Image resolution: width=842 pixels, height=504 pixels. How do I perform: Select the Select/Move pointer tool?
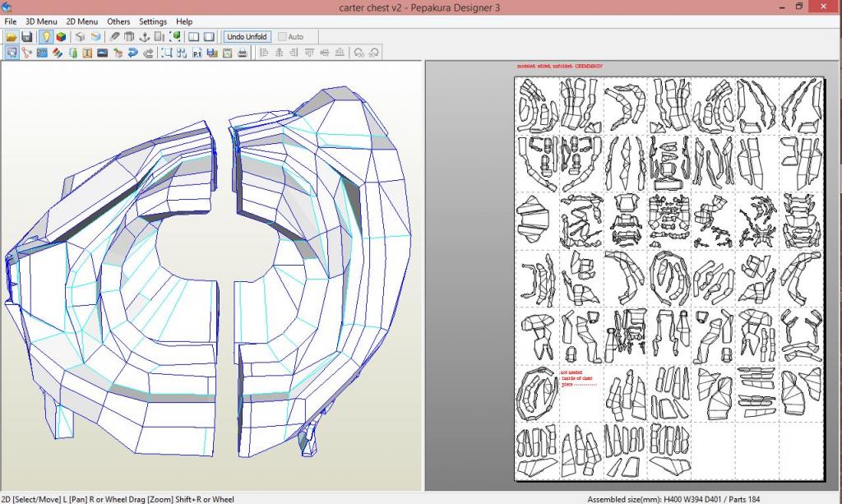(12, 53)
